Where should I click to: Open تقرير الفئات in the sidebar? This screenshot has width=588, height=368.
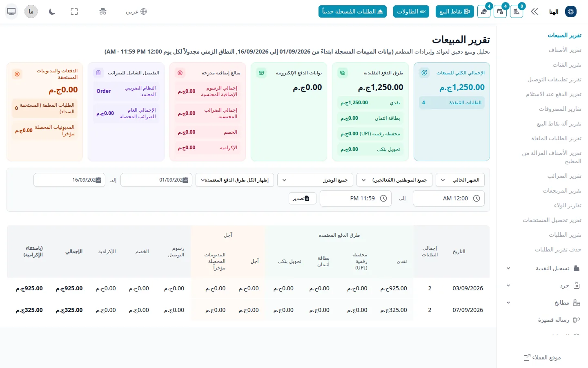coord(567,65)
